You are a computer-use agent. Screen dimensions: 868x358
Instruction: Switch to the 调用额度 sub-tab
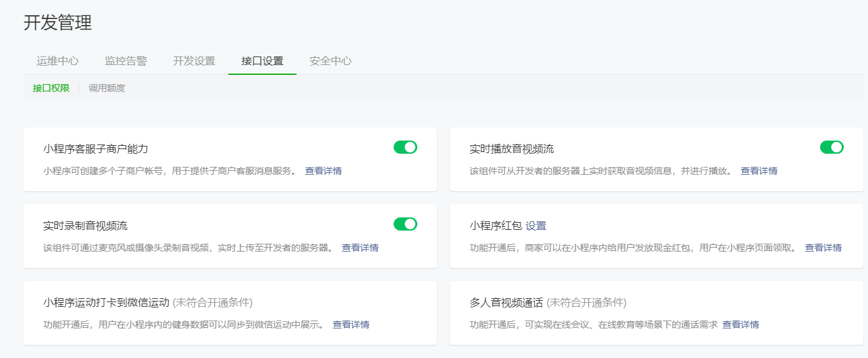pos(107,88)
